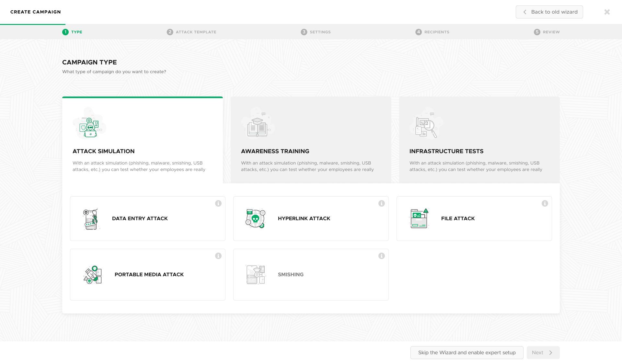Image resolution: width=622 pixels, height=364 pixels.
Task: Open info for Portable Media Attack
Action: click(218, 256)
